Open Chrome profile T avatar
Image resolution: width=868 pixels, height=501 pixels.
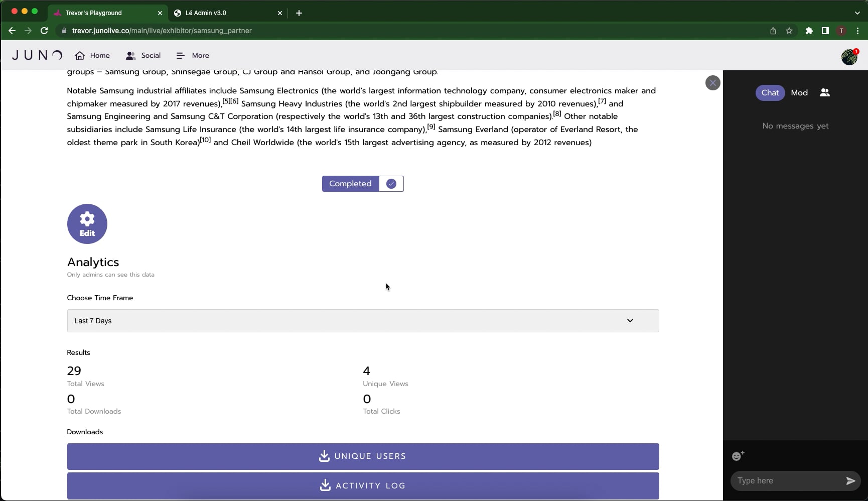click(x=841, y=31)
